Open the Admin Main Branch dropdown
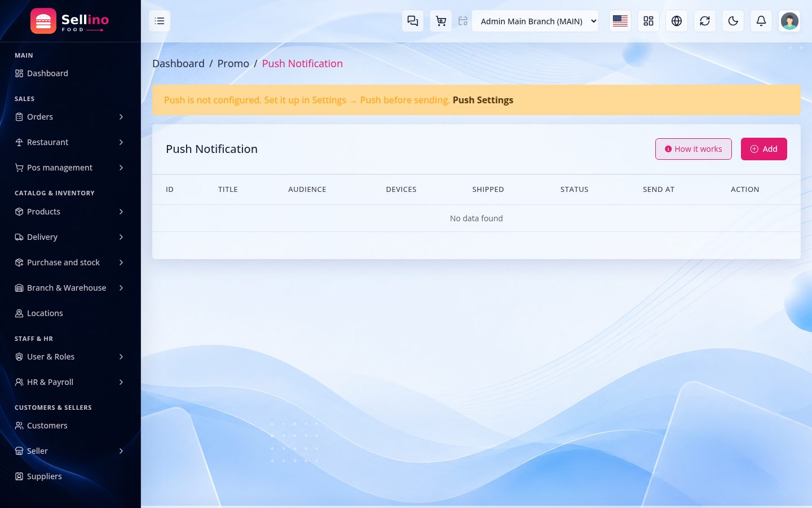 pos(535,21)
